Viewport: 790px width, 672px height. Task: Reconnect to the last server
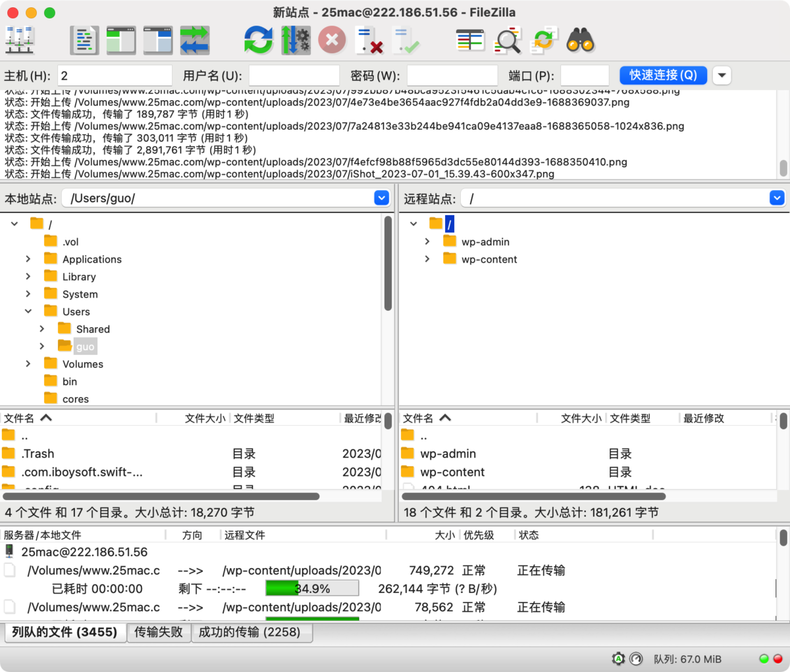(x=406, y=41)
